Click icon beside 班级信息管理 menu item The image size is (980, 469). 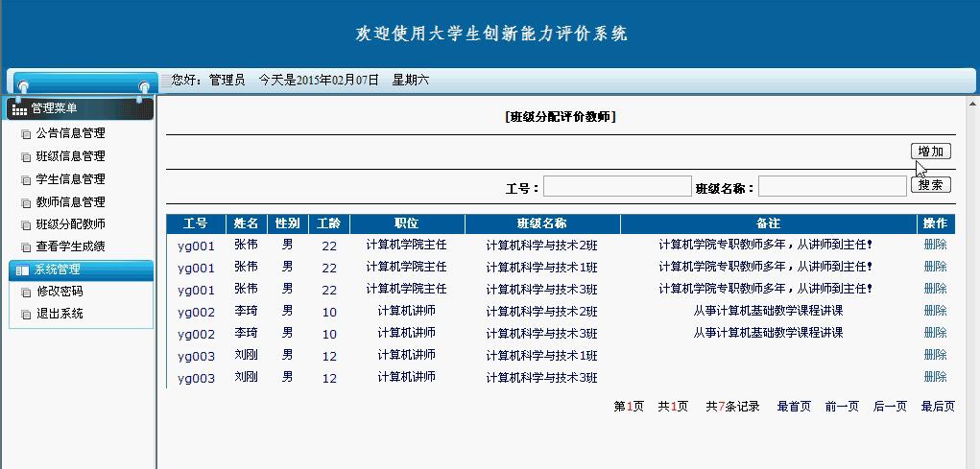click(26, 156)
